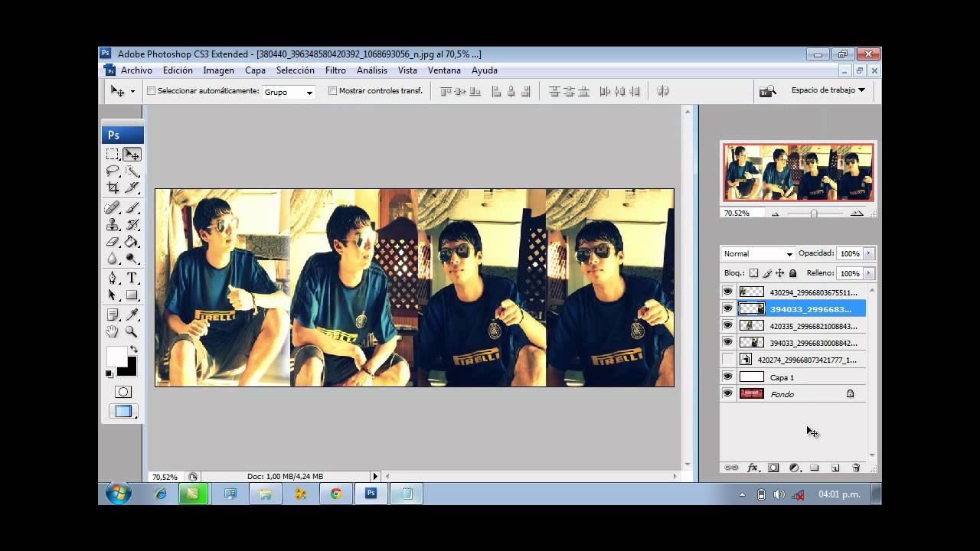Toggle lock transparent pixels

coord(753,273)
